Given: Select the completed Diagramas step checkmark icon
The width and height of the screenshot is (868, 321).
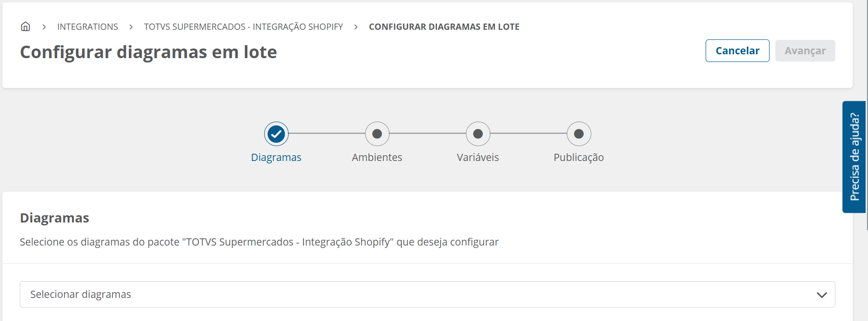Looking at the screenshot, I should click(x=276, y=134).
